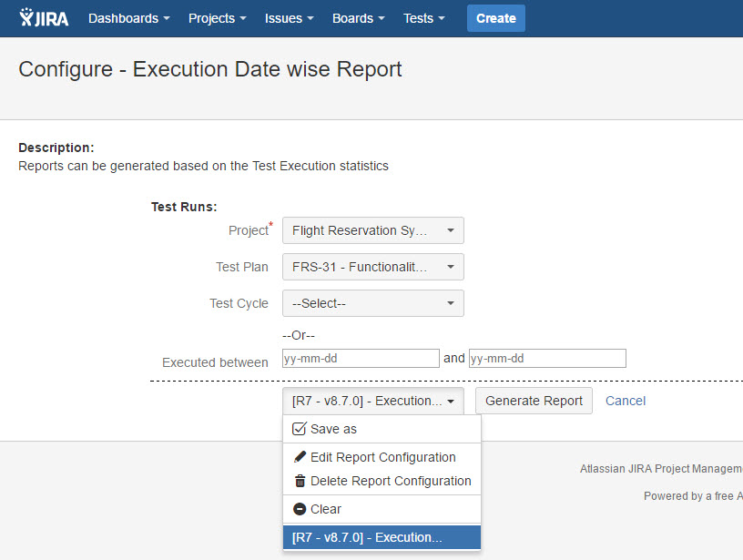Select the highlighted [R7 - v8.7.0] Execution menu entry

tap(382, 537)
